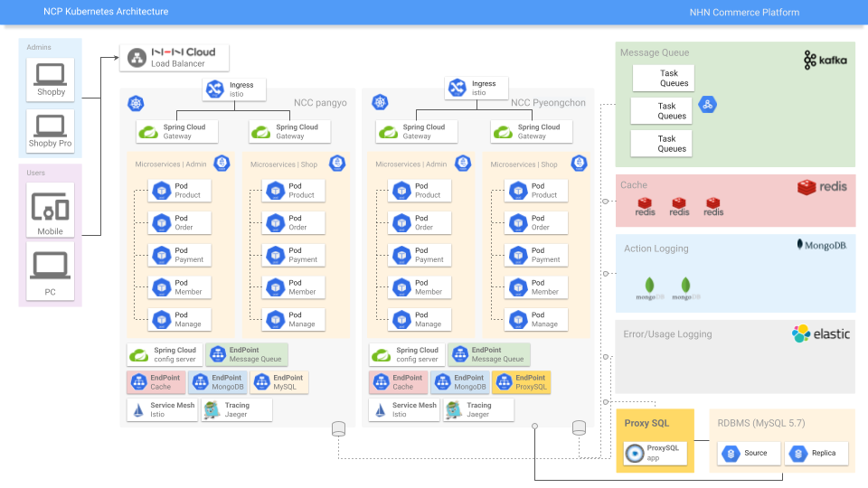Click the Kafka logo

(825, 60)
